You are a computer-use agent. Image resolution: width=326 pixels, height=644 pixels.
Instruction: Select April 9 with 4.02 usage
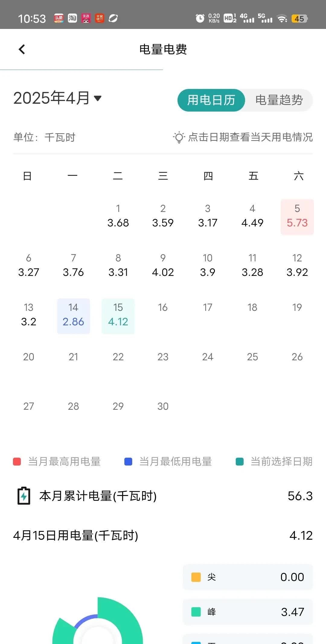163,266
